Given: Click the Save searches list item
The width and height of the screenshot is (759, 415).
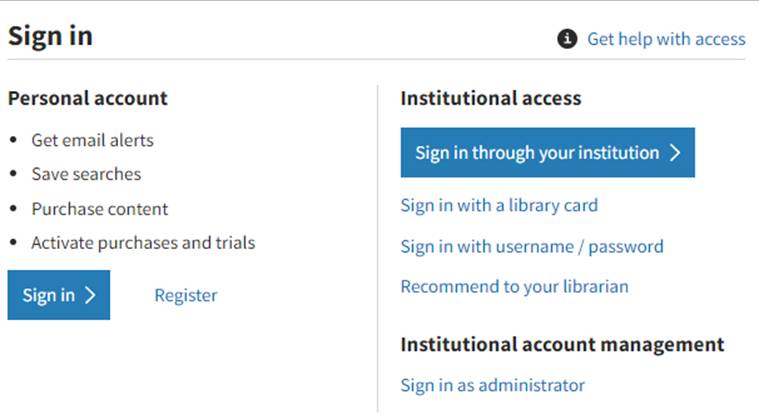Looking at the screenshot, I should 86,174.
